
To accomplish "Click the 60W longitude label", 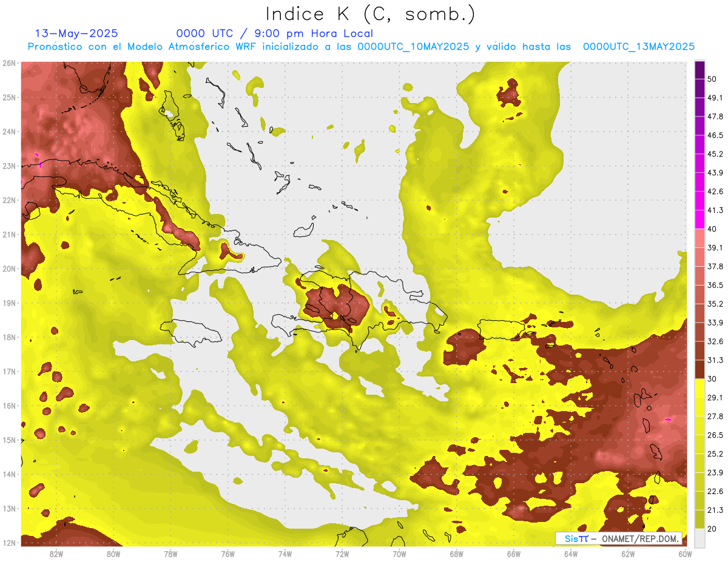I will (x=685, y=554).
